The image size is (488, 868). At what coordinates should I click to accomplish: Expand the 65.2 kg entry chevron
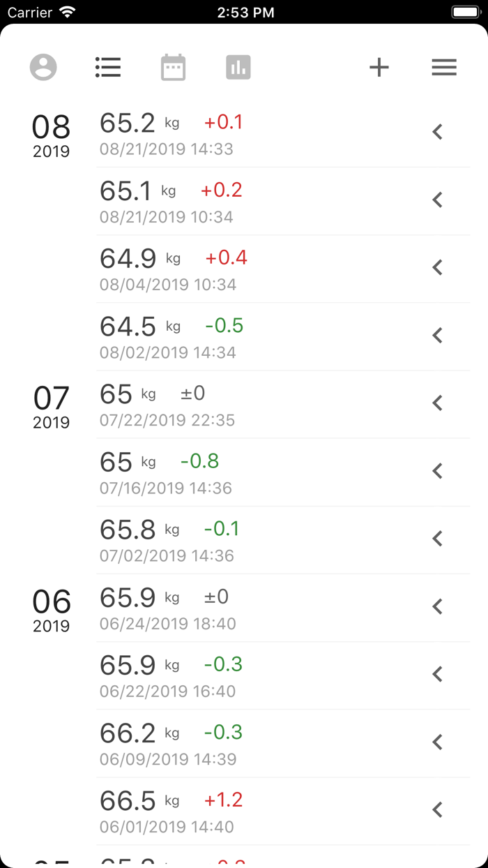(x=437, y=131)
